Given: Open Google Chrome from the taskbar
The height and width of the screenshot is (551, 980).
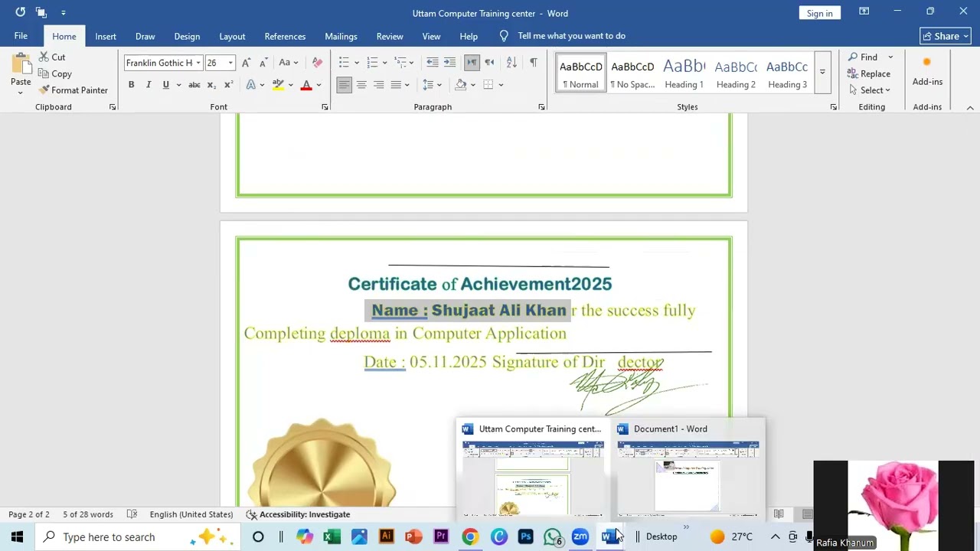Looking at the screenshot, I should 470,537.
